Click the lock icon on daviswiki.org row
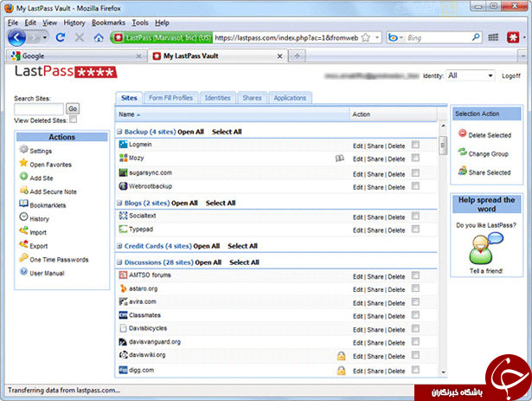This screenshot has height=401, width=532. tap(341, 356)
